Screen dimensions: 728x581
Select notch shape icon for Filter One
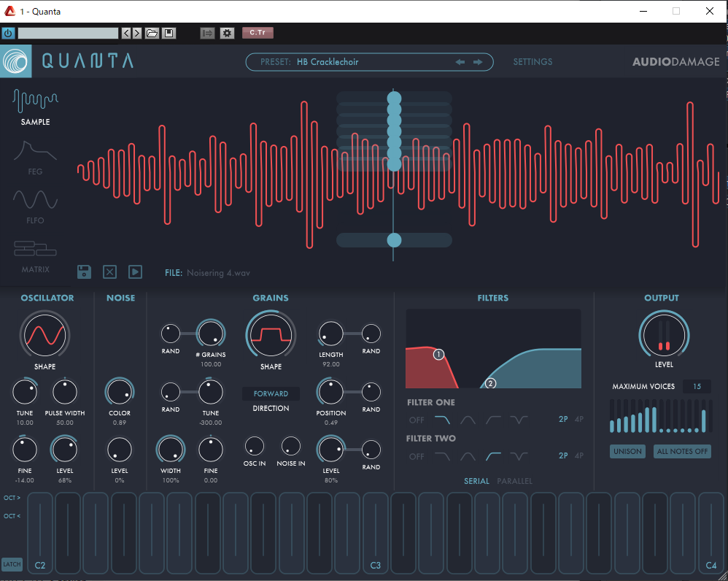pyautogui.click(x=519, y=420)
